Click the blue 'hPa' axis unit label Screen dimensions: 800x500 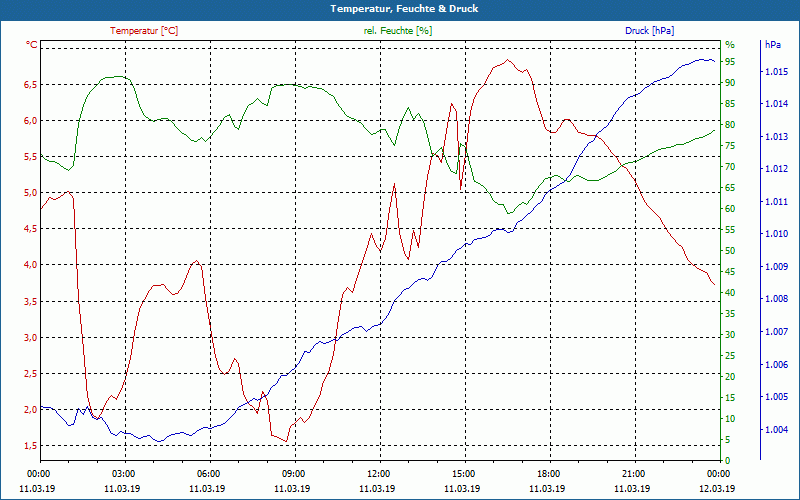(x=772, y=45)
